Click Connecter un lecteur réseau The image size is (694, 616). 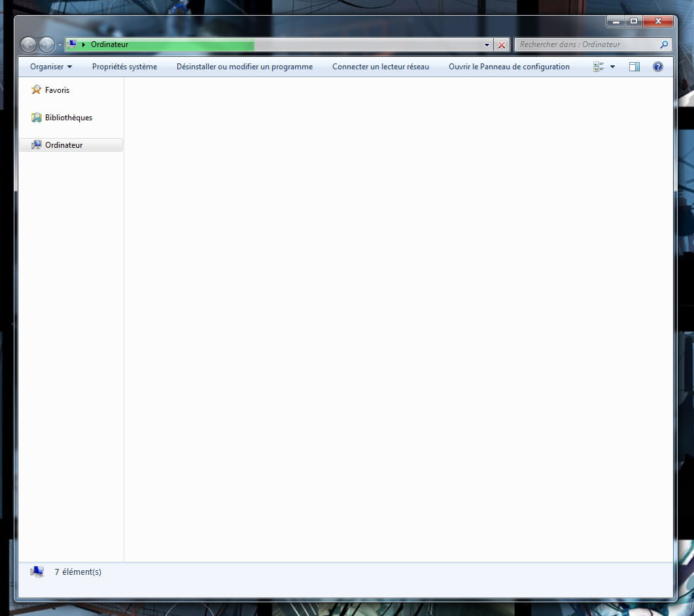(381, 67)
